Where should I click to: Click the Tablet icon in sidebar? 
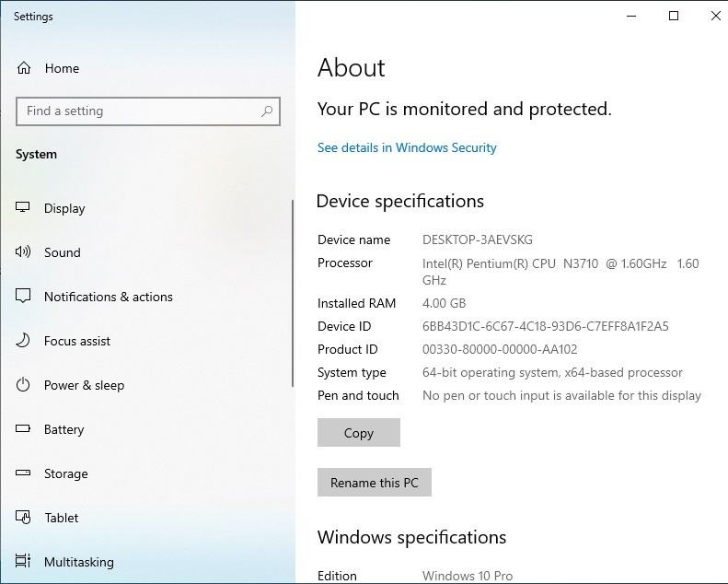(24, 518)
